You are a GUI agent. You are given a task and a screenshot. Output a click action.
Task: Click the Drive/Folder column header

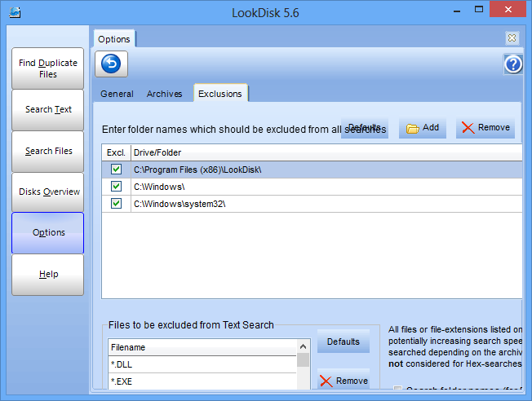326,152
